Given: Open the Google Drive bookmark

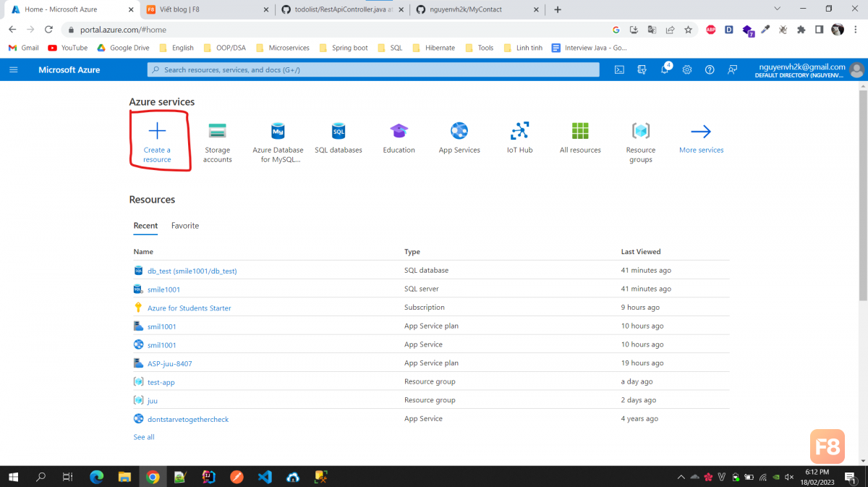Looking at the screenshot, I should click(124, 48).
